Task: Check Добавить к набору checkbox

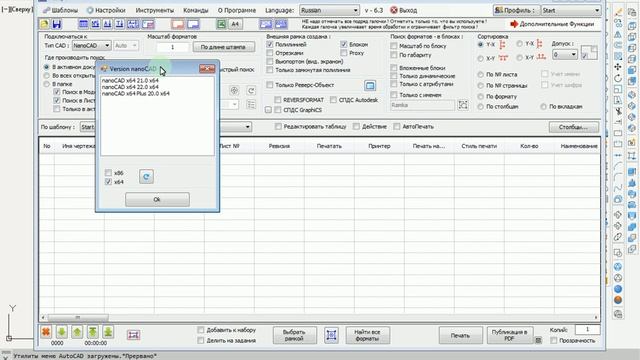Action: click(200, 330)
